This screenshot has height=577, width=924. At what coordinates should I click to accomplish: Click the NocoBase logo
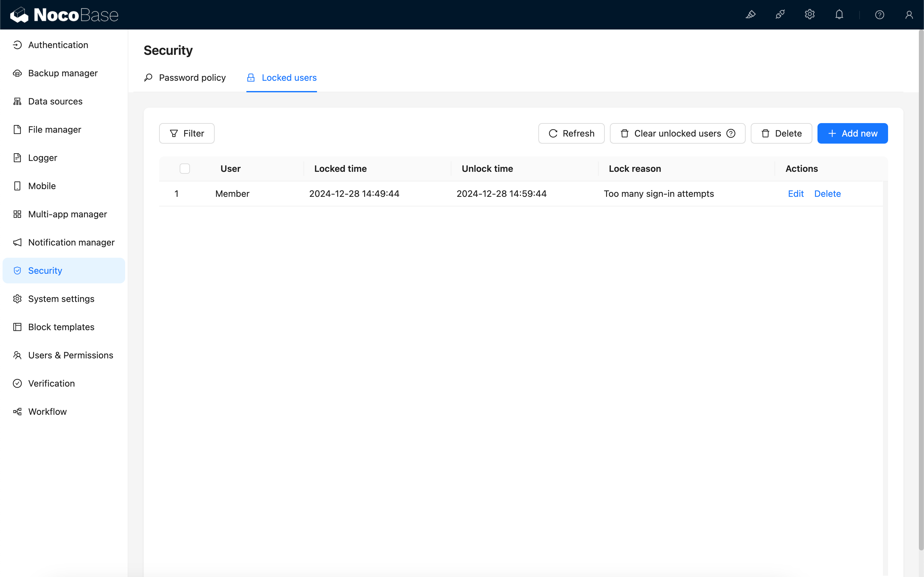[x=64, y=15]
